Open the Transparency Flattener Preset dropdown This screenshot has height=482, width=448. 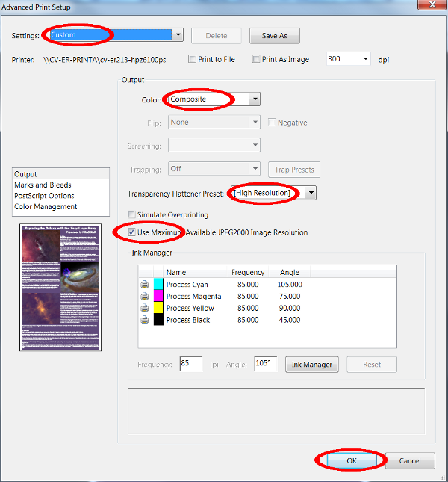[x=311, y=194]
